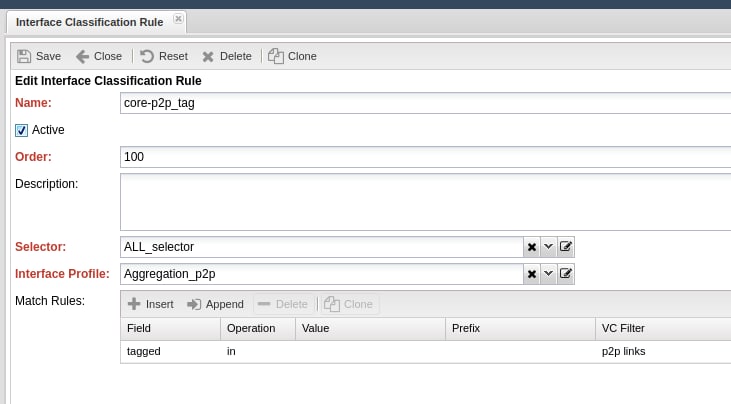Click the Name input field
This screenshot has width=731, height=404.
[x=425, y=103]
